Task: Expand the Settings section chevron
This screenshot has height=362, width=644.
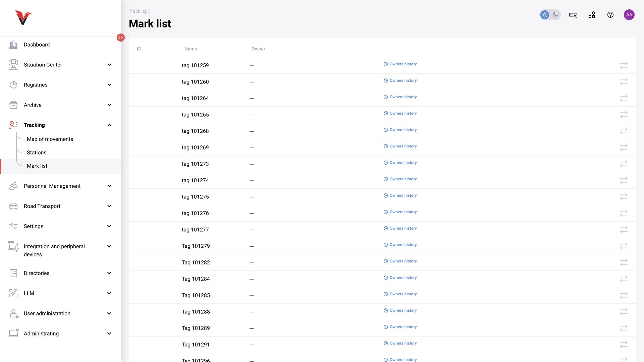Action: click(x=109, y=226)
